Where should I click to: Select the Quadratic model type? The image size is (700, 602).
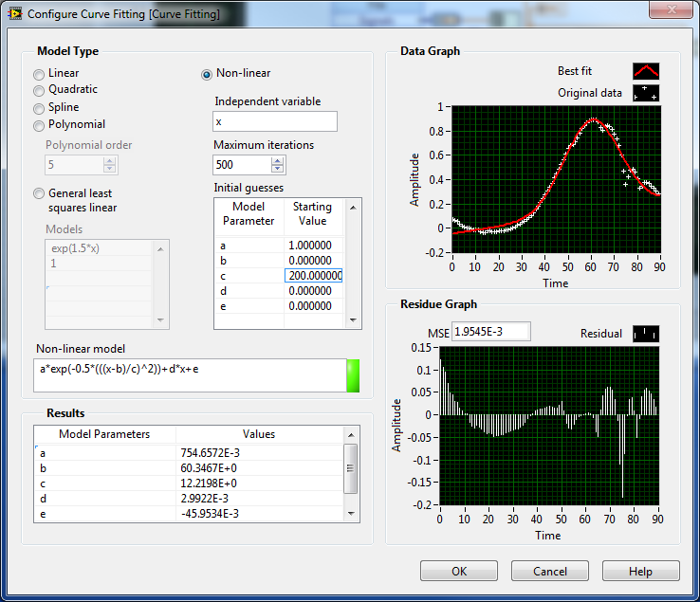click(39, 91)
